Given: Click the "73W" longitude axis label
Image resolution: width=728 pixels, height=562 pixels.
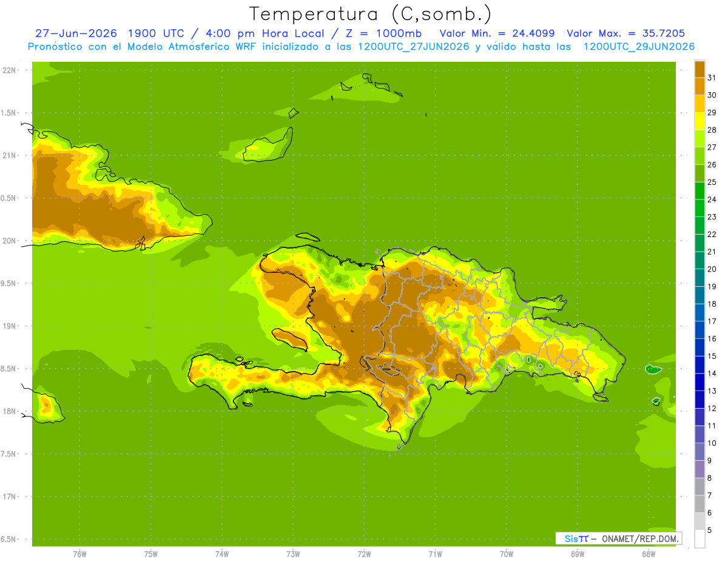Looking at the screenshot, I should point(293,554).
